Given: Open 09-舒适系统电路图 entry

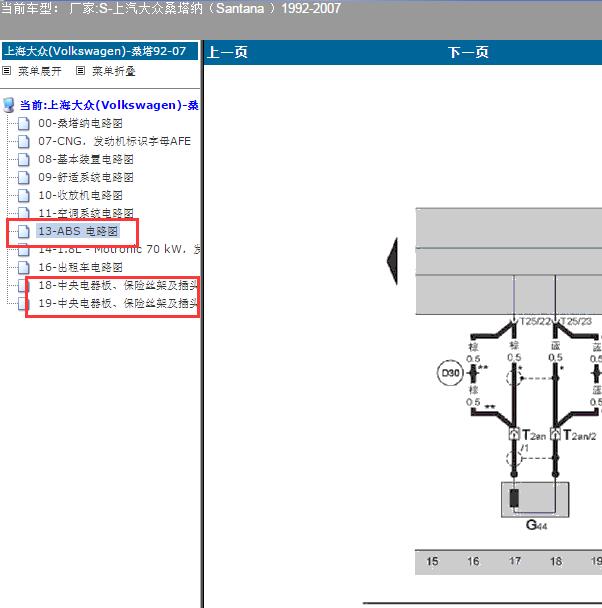Looking at the screenshot, I should click(x=86, y=177).
